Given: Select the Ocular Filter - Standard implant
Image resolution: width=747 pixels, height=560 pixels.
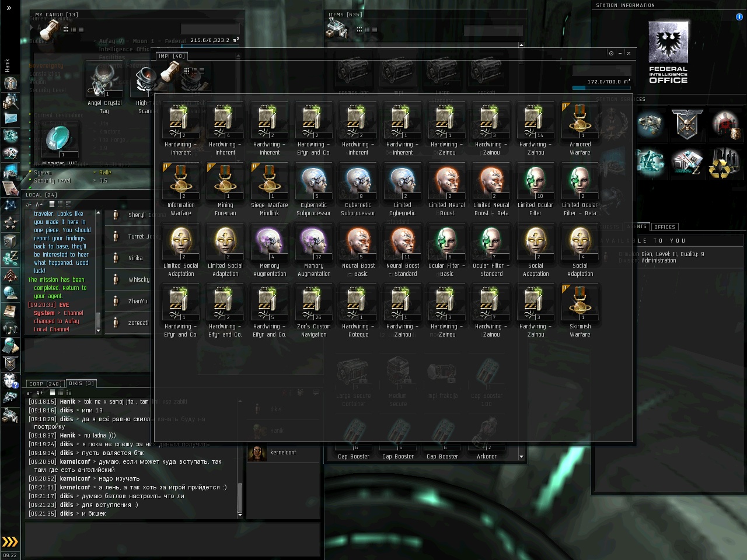Looking at the screenshot, I should coord(491,251).
